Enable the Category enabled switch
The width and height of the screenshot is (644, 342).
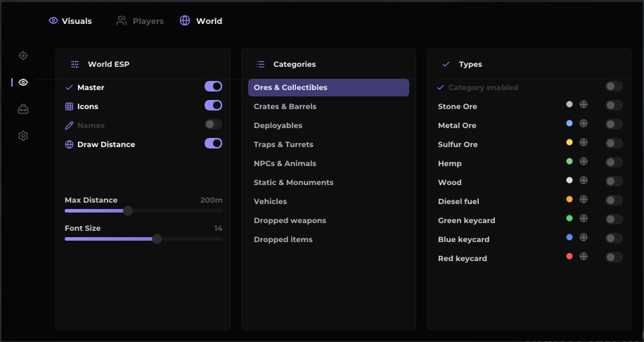tap(614, 87)
